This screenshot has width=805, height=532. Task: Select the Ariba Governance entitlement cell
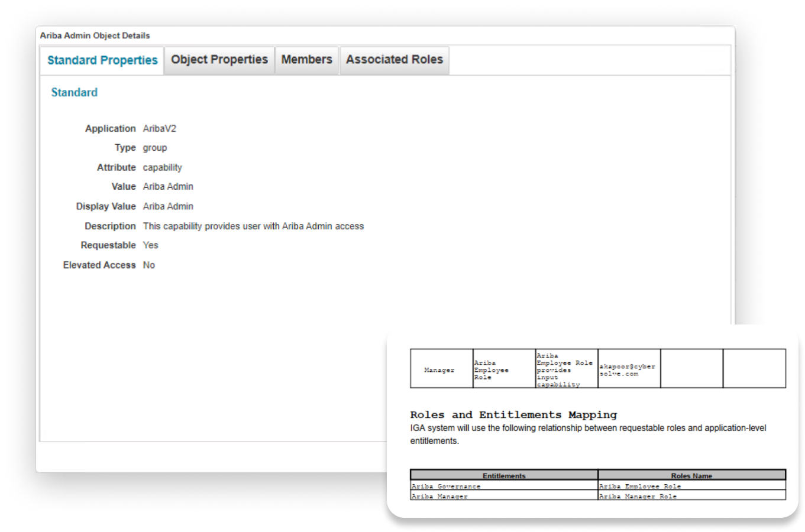446,486
